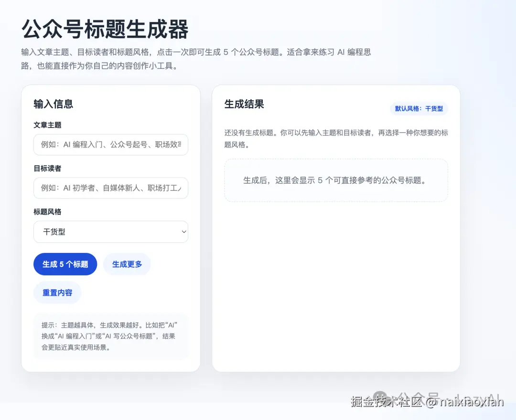Click the 标题风格 field label
The height and width of the screenshot is (420, 516).
click(46, 212)
